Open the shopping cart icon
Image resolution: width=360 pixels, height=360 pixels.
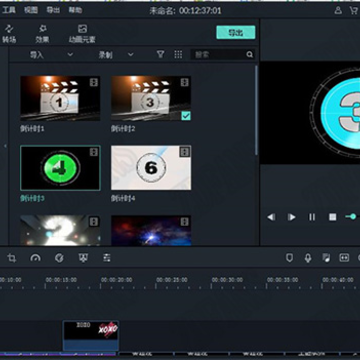coord(354,10)
